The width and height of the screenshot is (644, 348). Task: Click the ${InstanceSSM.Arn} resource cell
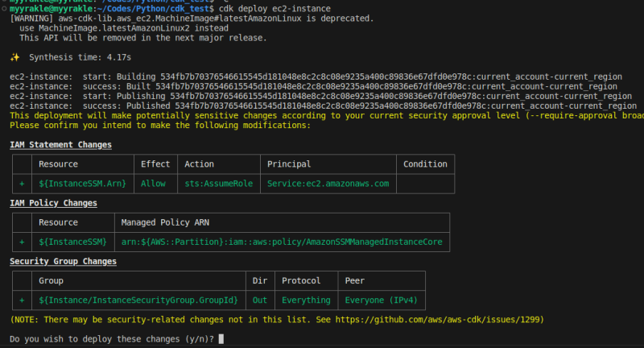tap(82, 184)
